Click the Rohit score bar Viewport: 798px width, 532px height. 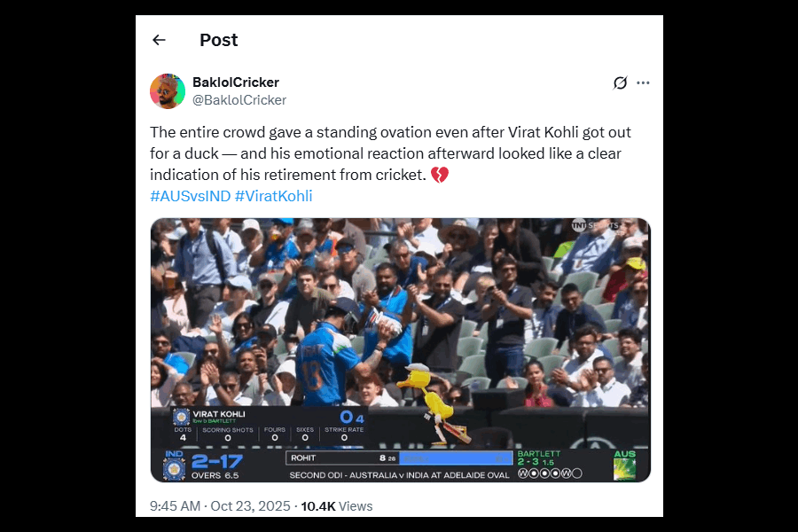coord(400,458)
